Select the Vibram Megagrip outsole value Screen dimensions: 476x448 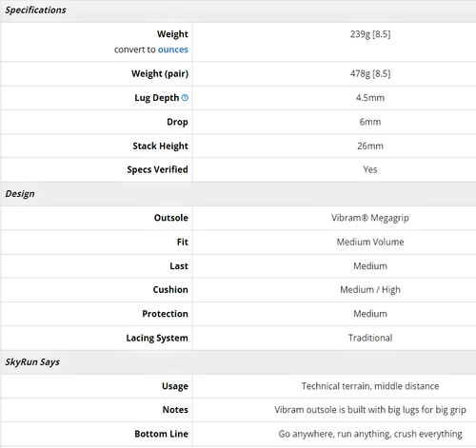[370, 218]
